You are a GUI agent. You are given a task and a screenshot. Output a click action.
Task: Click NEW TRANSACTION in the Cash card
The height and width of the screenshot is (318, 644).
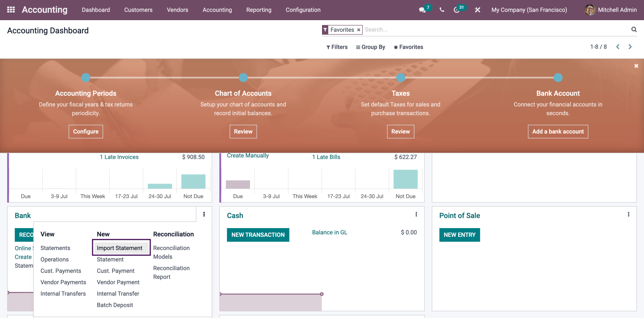click(258, 235)
